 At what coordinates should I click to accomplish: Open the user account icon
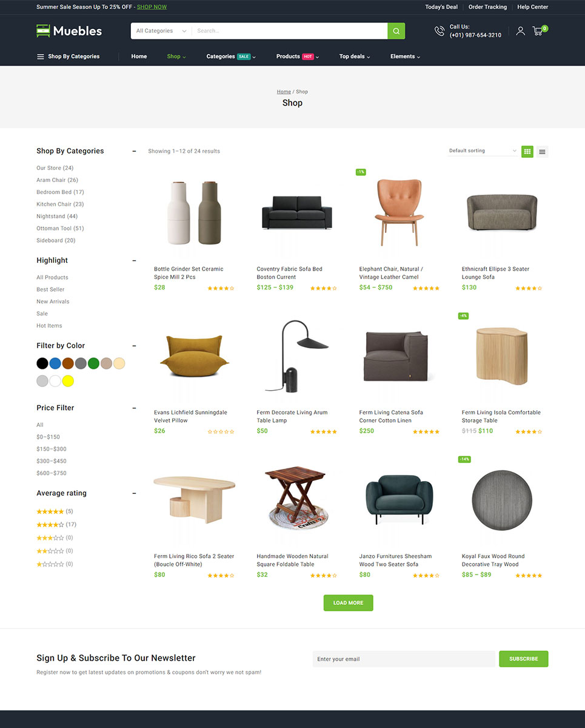[x=520, y=31]
